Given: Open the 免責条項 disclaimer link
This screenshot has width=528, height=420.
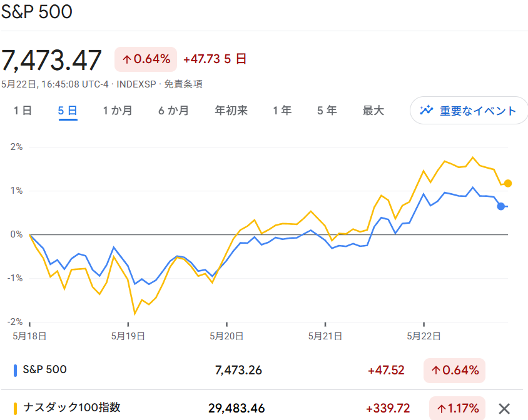Looking at the screenshot, I should tap(183, 84).
